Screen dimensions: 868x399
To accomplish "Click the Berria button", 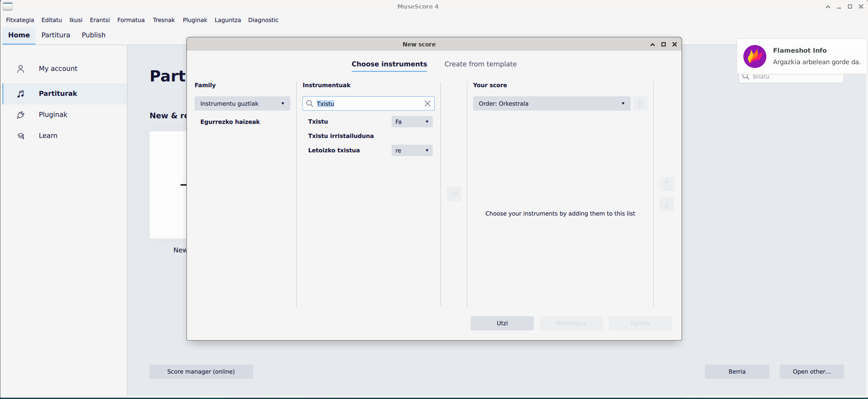I will click(737, 372).
